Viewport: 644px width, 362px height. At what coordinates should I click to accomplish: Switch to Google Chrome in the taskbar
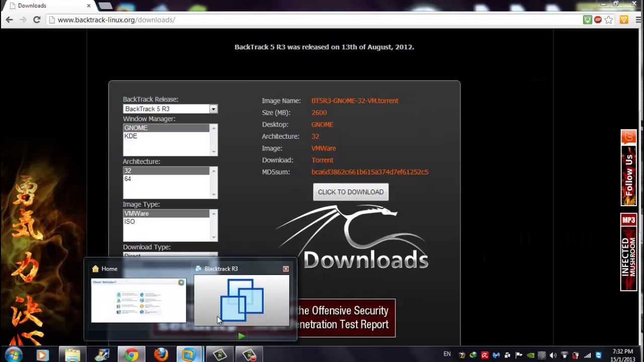[131, 355]
